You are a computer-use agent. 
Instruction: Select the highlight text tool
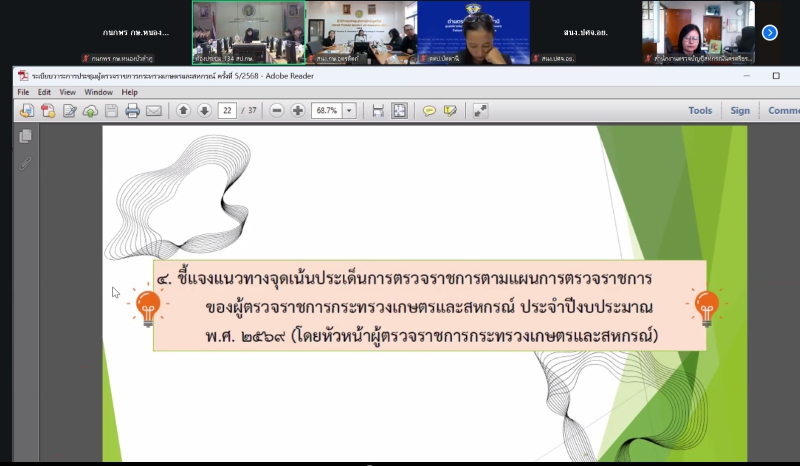coord(450,111)
